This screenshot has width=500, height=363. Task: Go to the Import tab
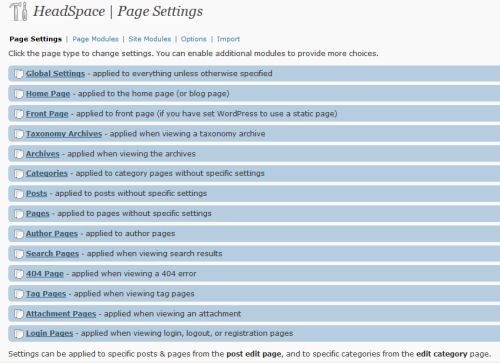(228, 39)
